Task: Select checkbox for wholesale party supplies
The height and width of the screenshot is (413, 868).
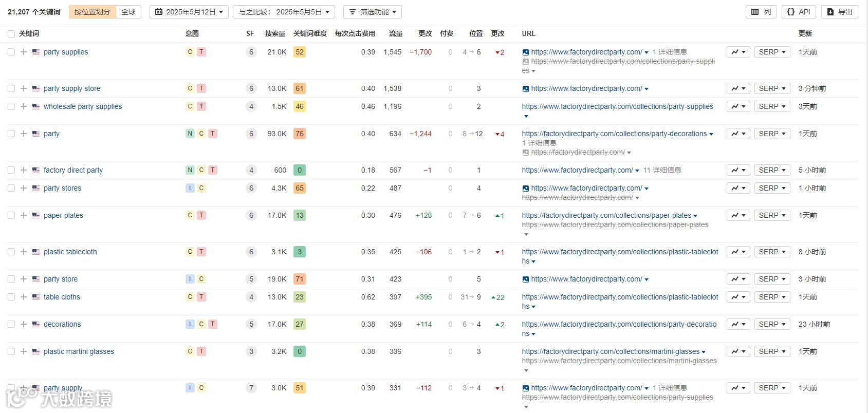Action: 11,106
